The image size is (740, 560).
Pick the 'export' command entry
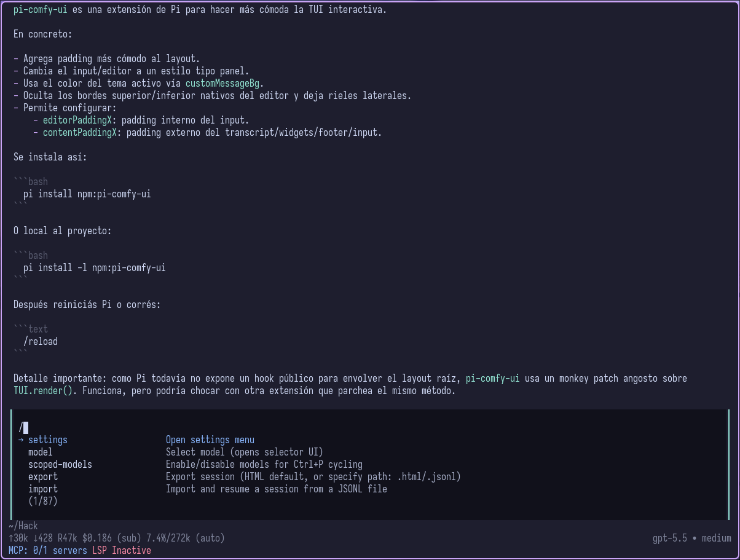43,477
